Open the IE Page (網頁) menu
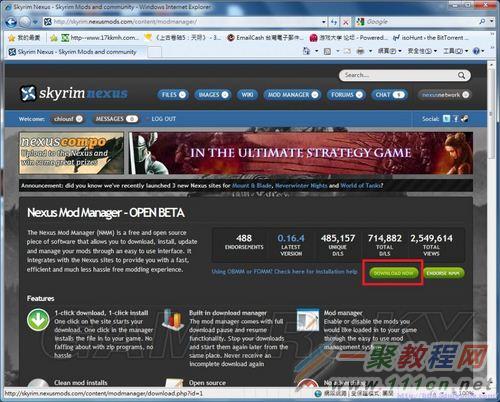The image size is (500, 402). [x=389, y=51]
